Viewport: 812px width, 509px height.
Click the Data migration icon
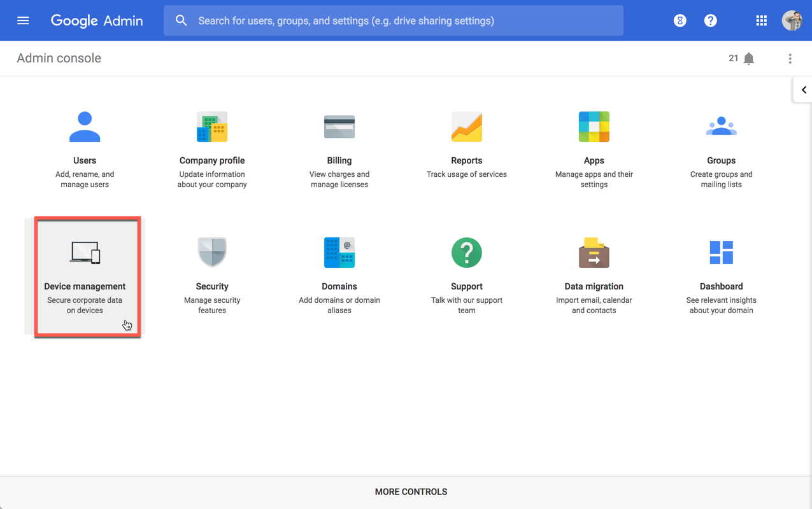pos(594,253)
